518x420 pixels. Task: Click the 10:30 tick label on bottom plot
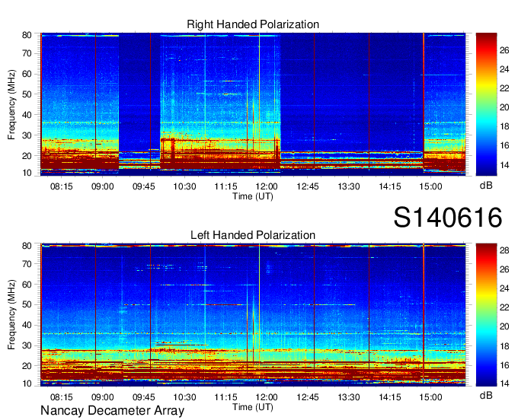(x=184, y=397)
